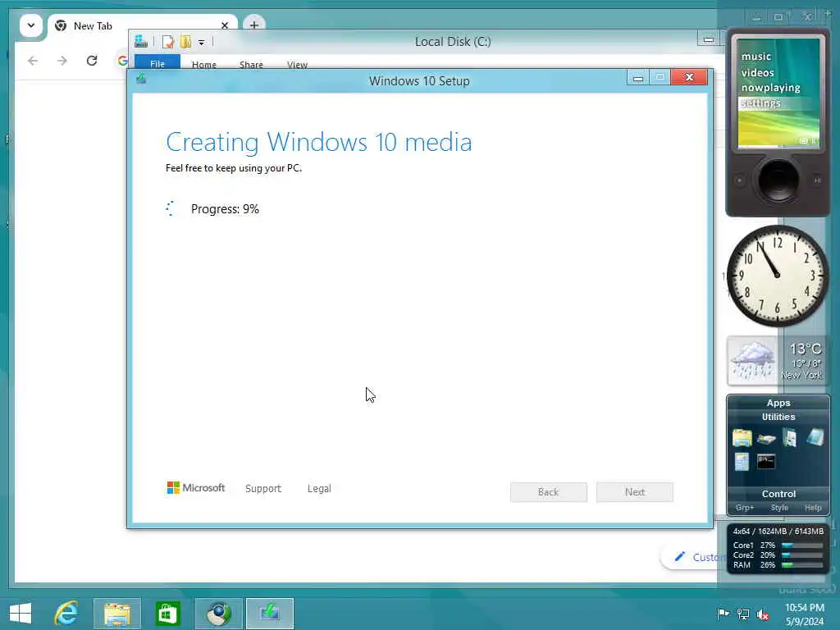The height and width of the screenshot is (630, 840).
Task: Open the Windows Start button
Action: (x=21, y=614)
